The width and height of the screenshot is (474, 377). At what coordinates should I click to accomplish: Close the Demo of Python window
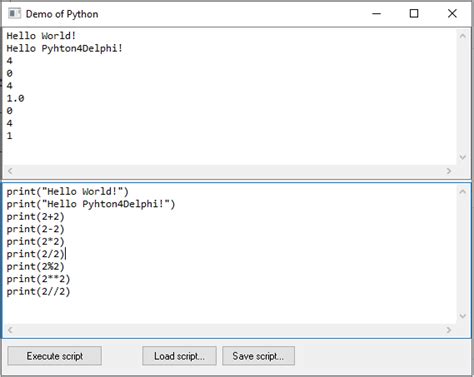pyautogui.click(x=452, y=14)
